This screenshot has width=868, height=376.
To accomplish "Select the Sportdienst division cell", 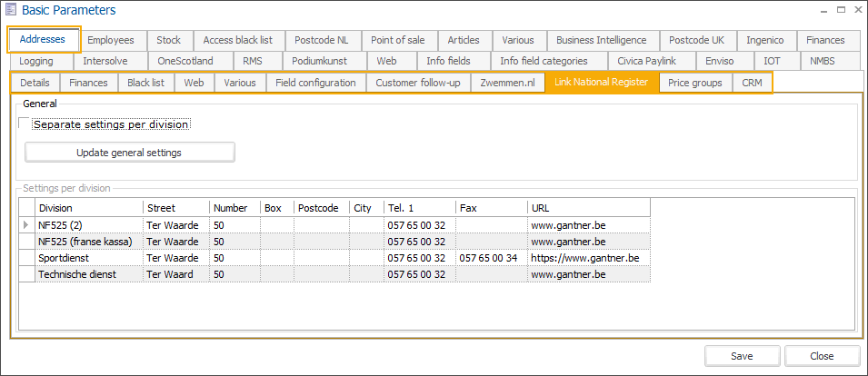I will tap(89, 258).
